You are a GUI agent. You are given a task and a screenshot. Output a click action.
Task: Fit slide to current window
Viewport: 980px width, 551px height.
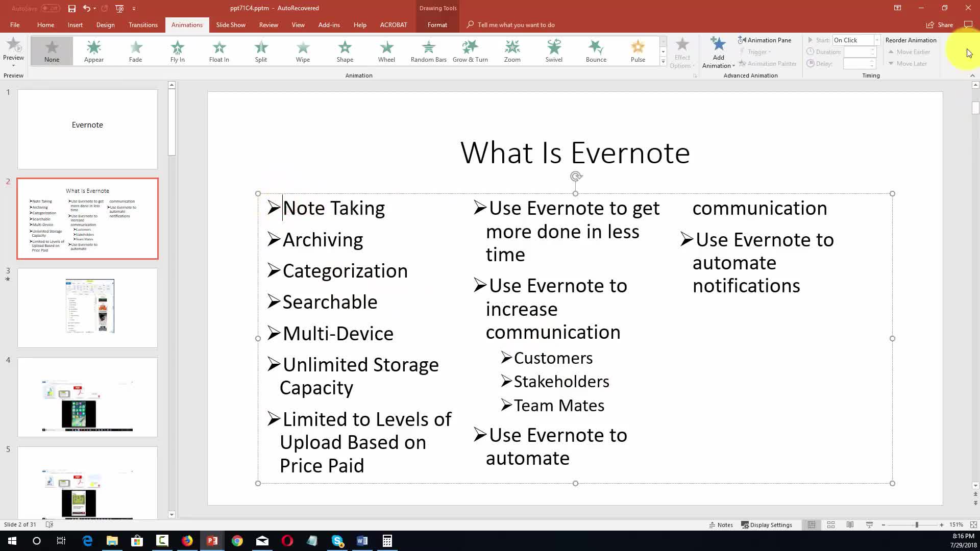[x=973, y=524]
